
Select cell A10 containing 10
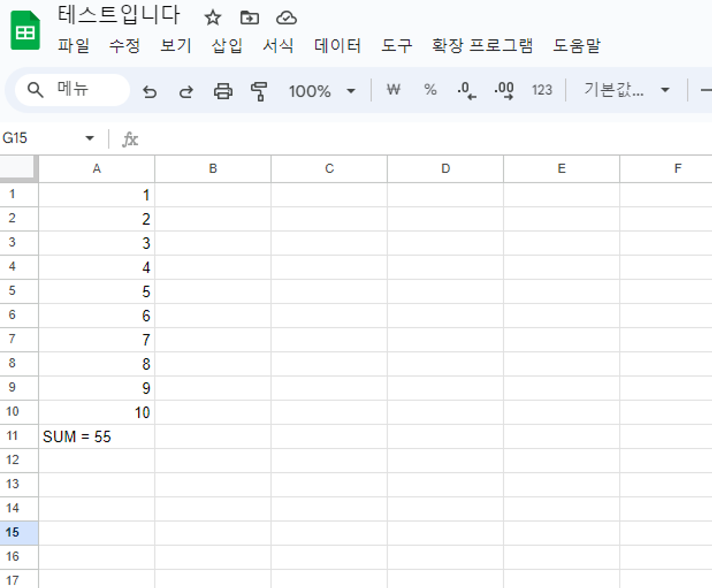pyautogui.click(x=97, y=412)
